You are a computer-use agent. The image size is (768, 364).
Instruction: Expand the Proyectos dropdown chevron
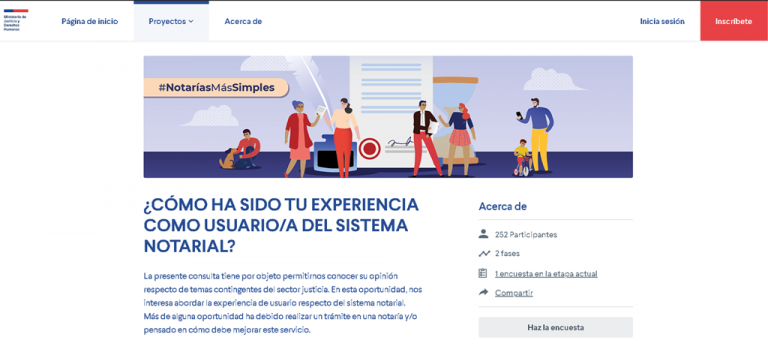(x=191, y=22)
